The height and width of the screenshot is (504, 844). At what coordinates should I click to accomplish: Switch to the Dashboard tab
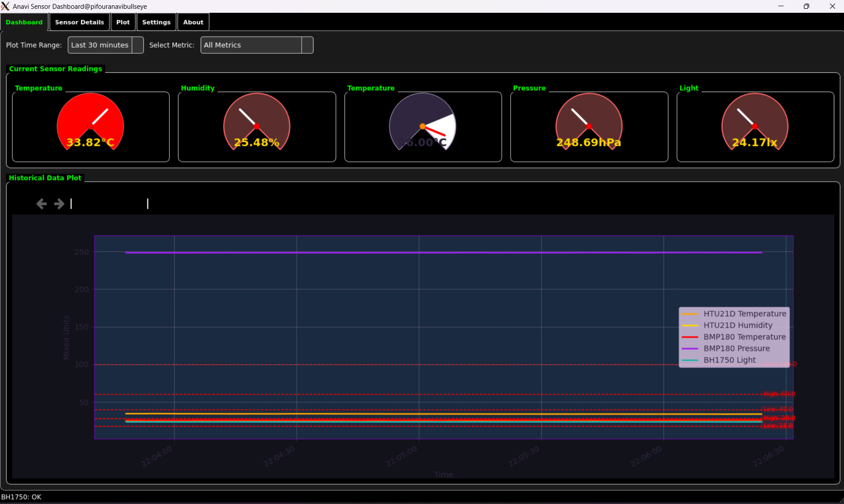(x=24, y=22)
